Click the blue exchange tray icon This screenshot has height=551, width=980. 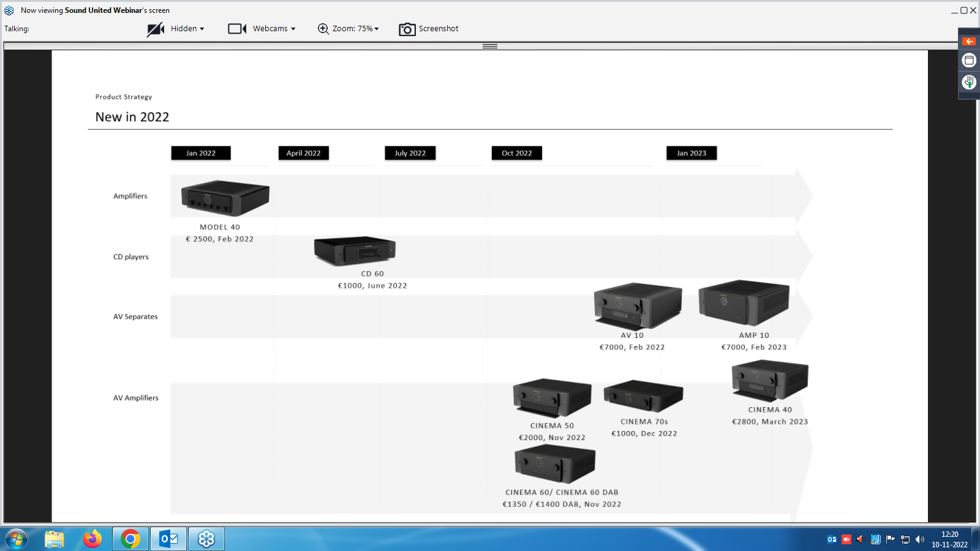tap(875, 539)
